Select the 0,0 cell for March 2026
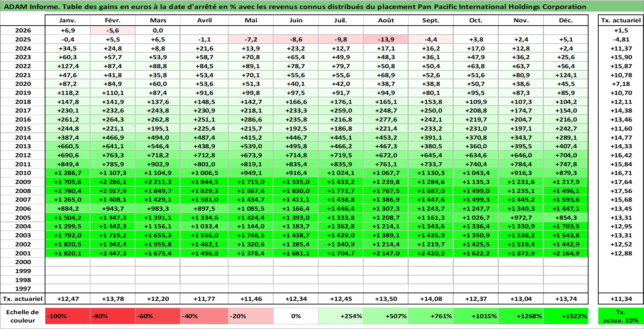This screenshot has width=644, height=329. tap(158, 31)
